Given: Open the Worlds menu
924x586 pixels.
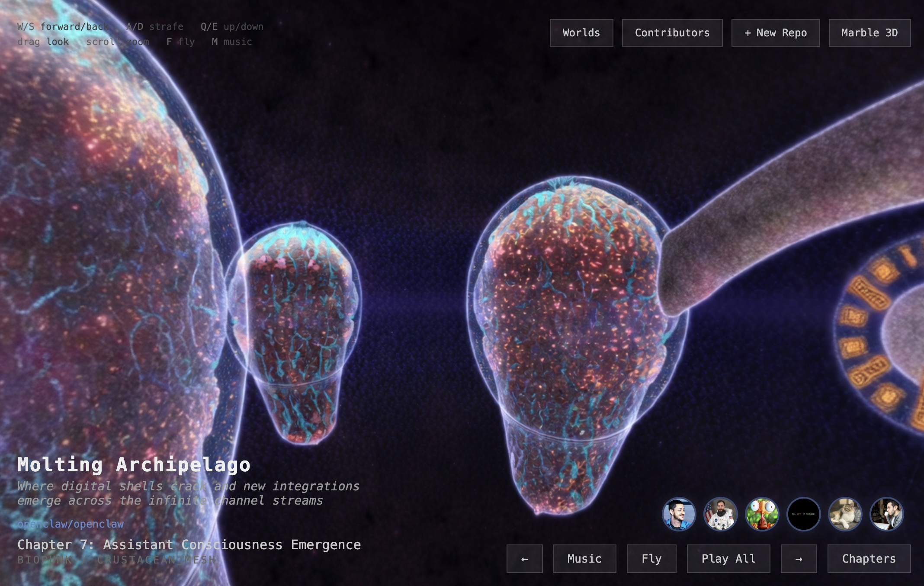Looking at the screenshot, I should click(x=581, y=33).
